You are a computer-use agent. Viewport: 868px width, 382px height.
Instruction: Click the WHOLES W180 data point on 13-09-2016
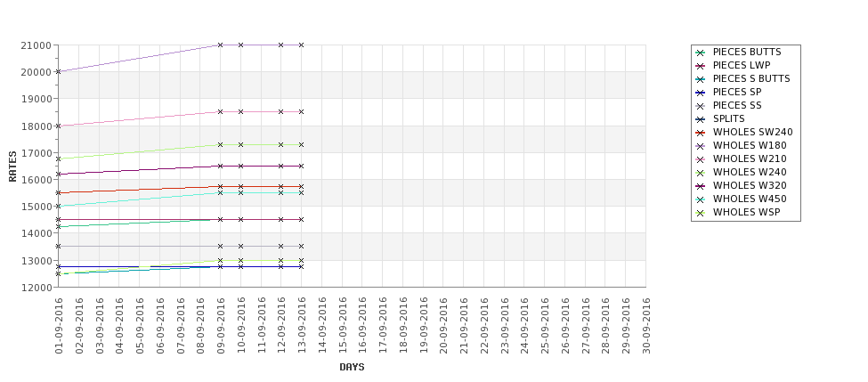(301, 45)
